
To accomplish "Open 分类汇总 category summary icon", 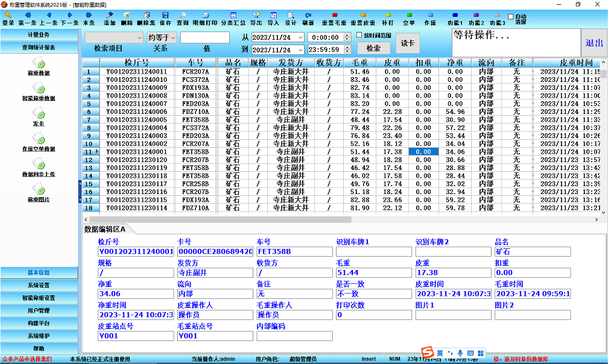I will click(233, 19).
